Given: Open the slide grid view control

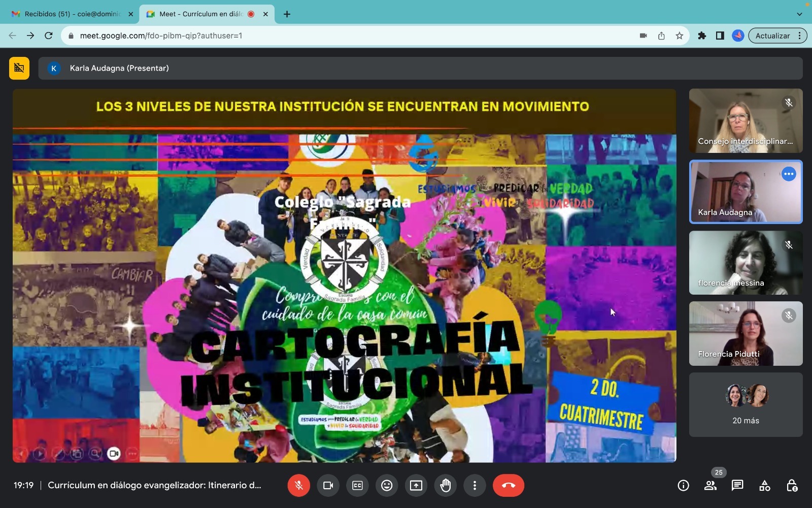Looking at the screenshot, I should [x=77, y=454].
